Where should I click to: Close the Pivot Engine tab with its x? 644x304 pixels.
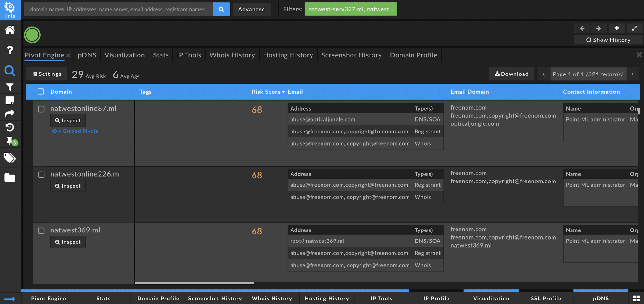(68, 55)
